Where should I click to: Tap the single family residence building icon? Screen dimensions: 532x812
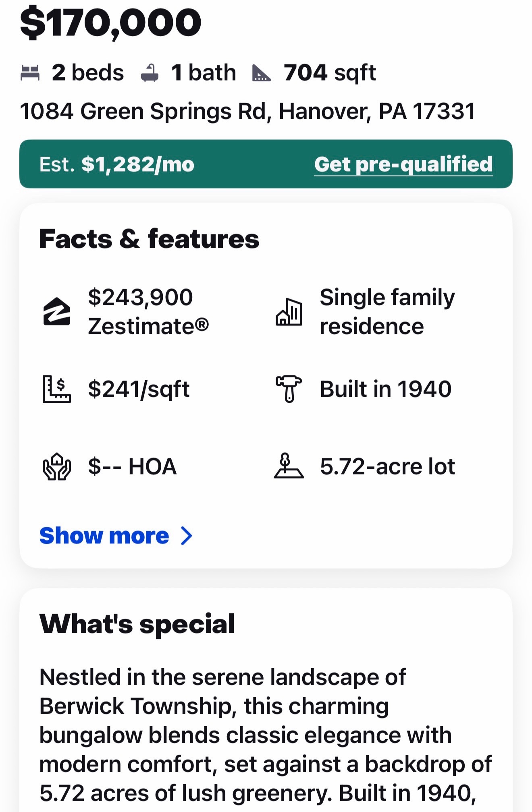pyautogui.click(x=289, y=312)
